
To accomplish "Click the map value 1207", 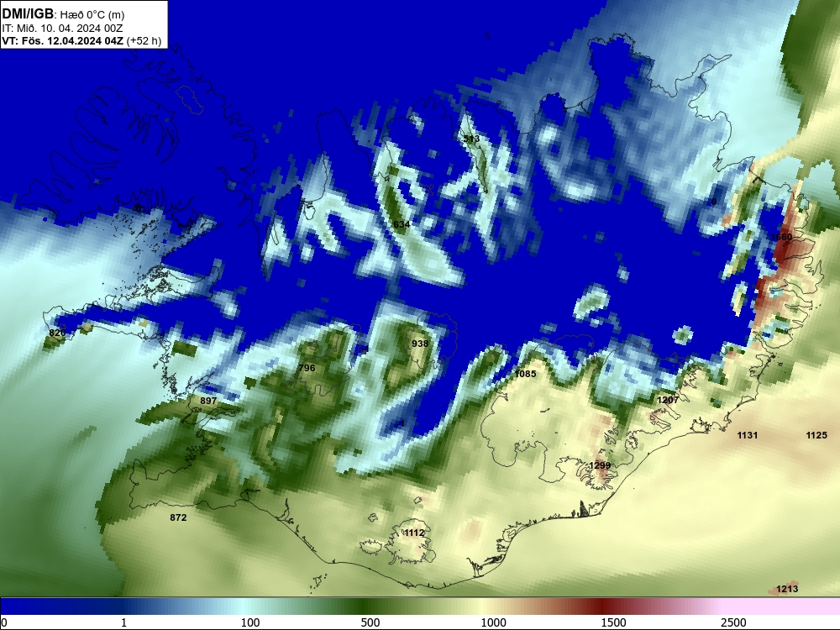I will tap(668, 400).
